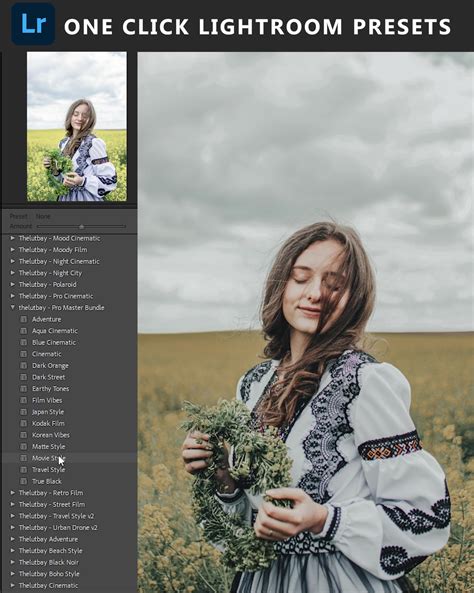The image size is (474, 593).
Task: Expand Thelutbay - Polaroid group
Action: click(12, 284)
